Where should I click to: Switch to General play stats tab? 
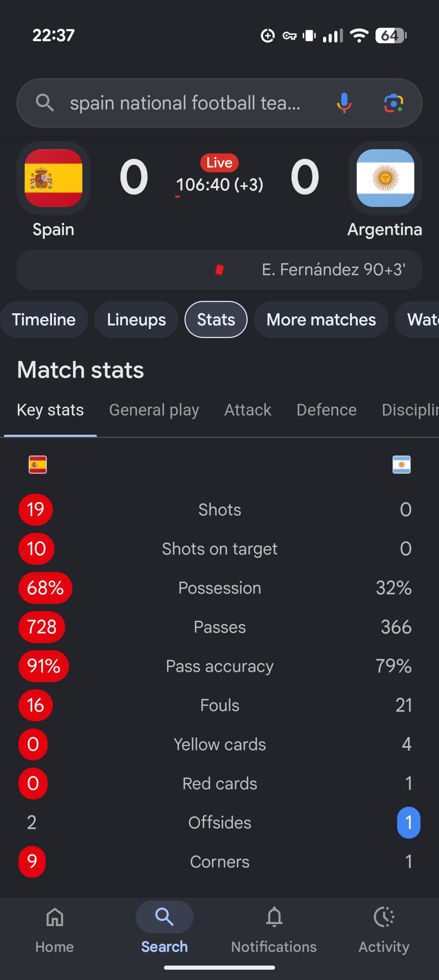154,410
